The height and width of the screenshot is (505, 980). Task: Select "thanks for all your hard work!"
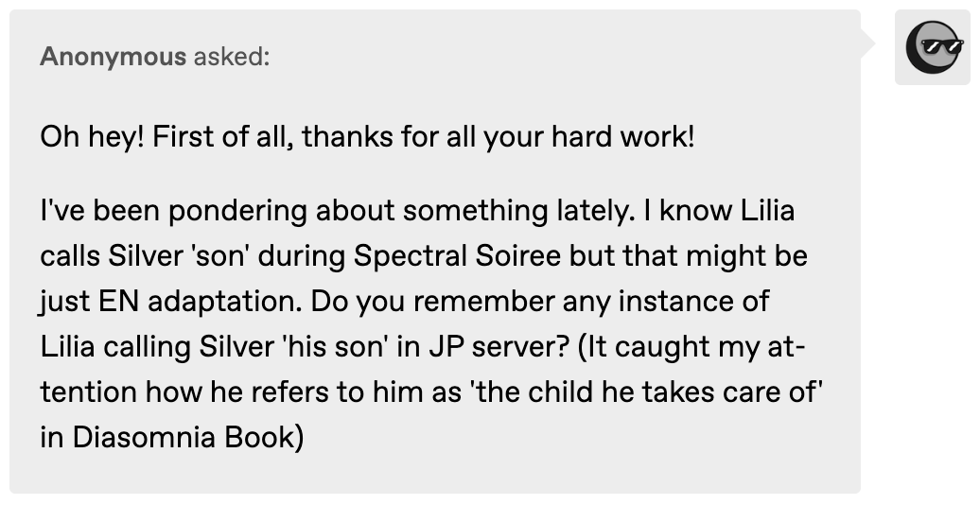click(499, 136)
